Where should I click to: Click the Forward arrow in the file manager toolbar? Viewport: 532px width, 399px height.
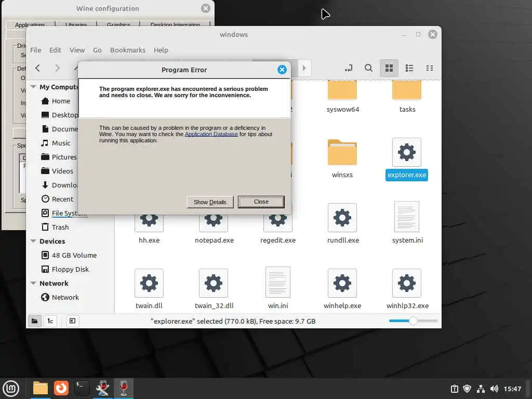point(57,68)
